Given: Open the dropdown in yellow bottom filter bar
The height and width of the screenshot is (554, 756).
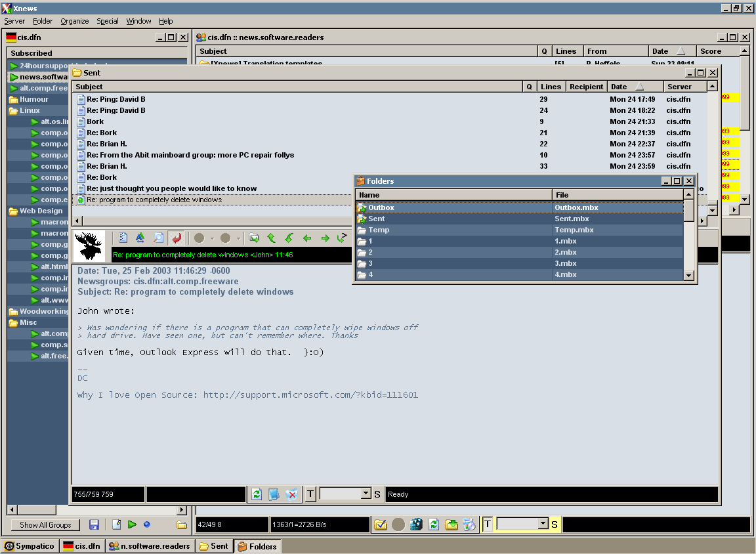Looking at the screenshot, I should 542,524.
